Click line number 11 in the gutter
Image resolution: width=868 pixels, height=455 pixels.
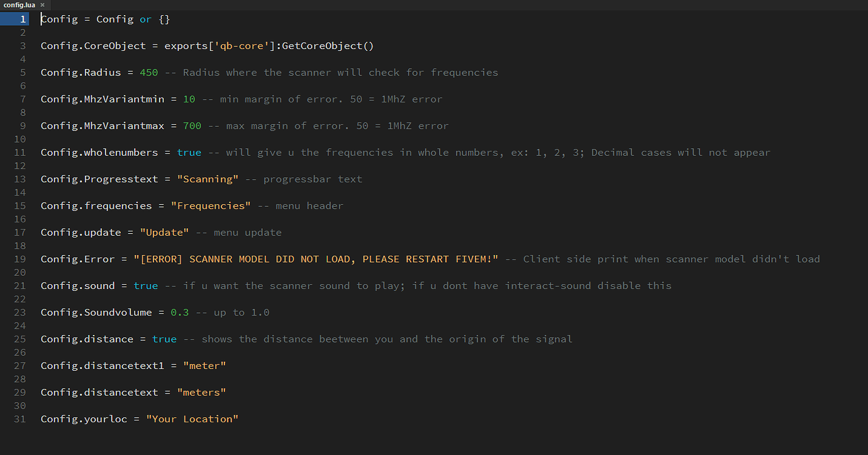19,152
